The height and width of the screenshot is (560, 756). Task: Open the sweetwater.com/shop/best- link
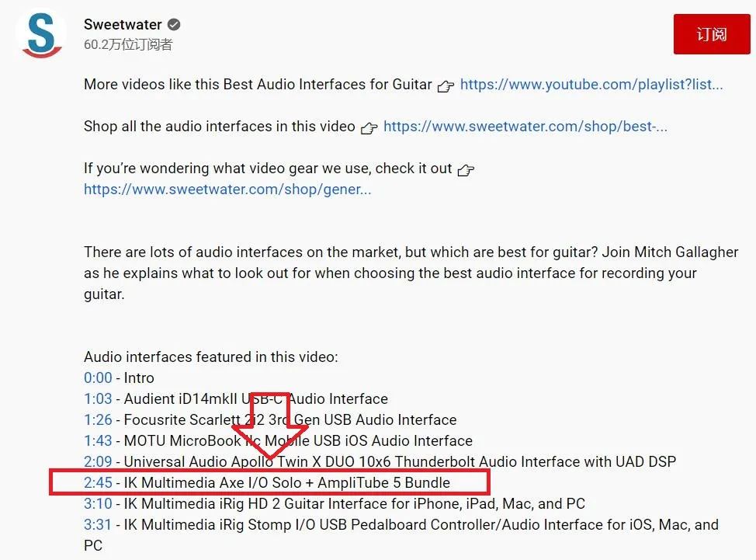click(x=525, y=127)
